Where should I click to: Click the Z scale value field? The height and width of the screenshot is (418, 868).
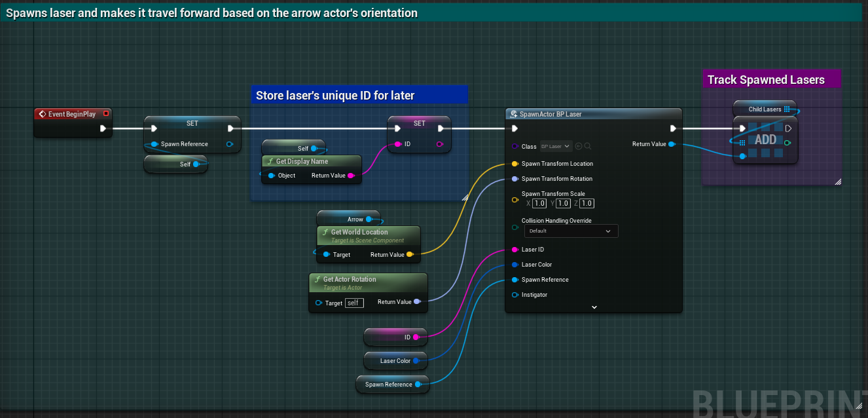click(x=586, y=203)
